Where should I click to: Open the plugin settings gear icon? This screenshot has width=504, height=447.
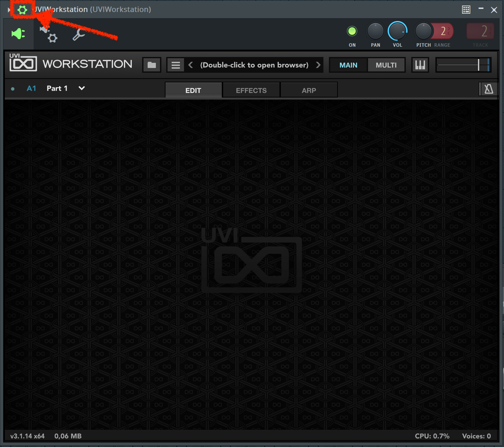pos(22,10)
